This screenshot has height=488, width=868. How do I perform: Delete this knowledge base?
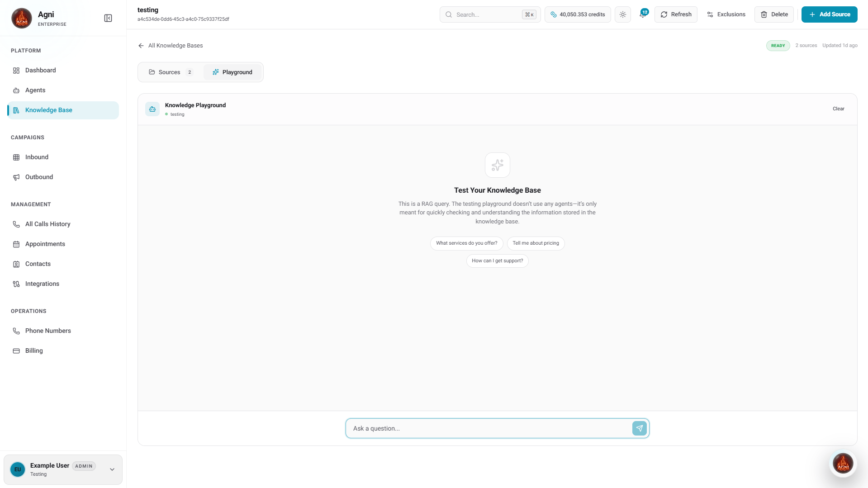774,14
